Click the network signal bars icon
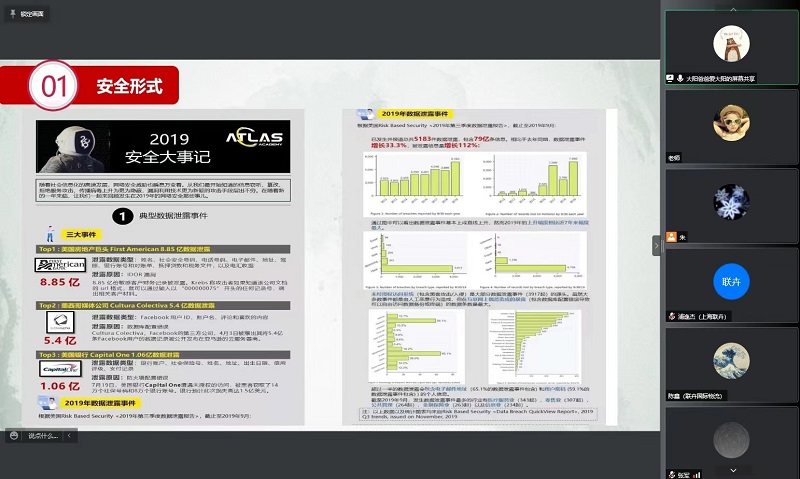 click(x=697, y=475)
